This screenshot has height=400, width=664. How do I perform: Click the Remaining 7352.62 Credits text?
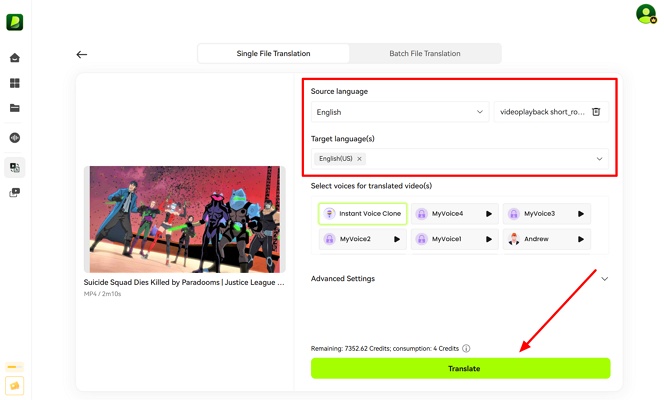pyautogui.click(x=385, y=348)
